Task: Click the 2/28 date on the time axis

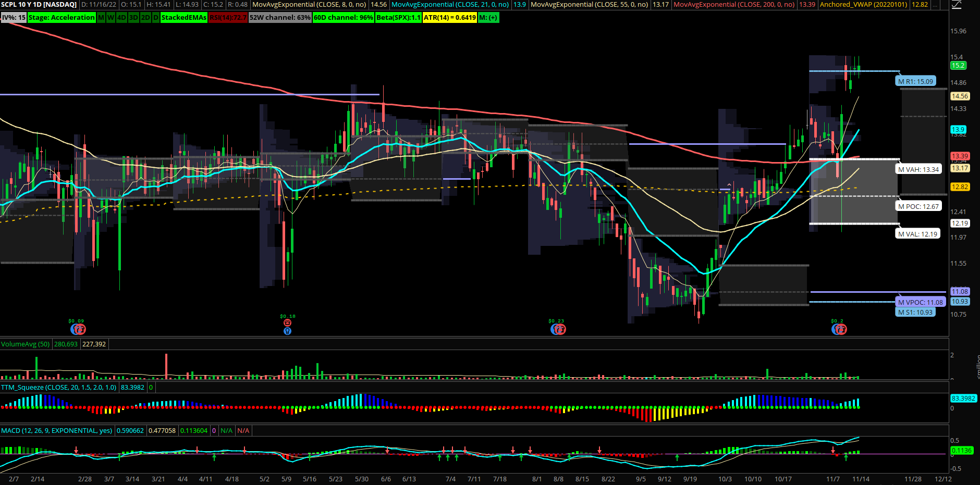Action: [85, 479]
